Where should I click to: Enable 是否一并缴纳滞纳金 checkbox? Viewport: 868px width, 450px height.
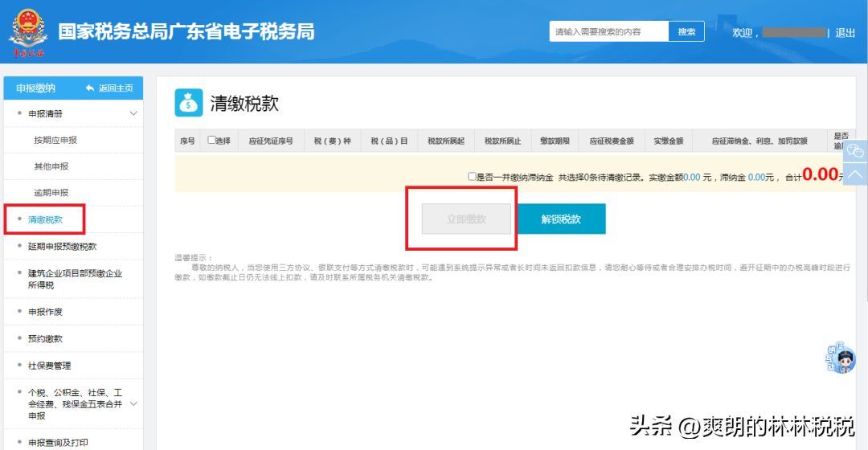coord(472,177)
